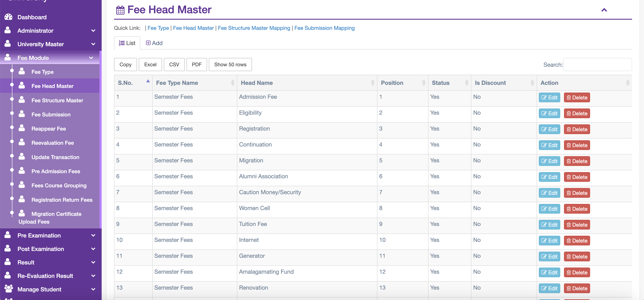Click the Amalagamating Fund head name cell
Screen dimensions: 644x300
(307, 273)
